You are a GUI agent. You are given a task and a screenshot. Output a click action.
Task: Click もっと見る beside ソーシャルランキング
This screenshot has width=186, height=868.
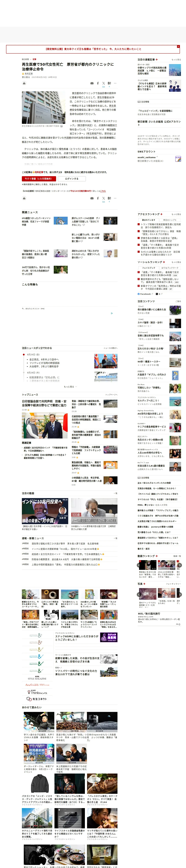point(176,262)
